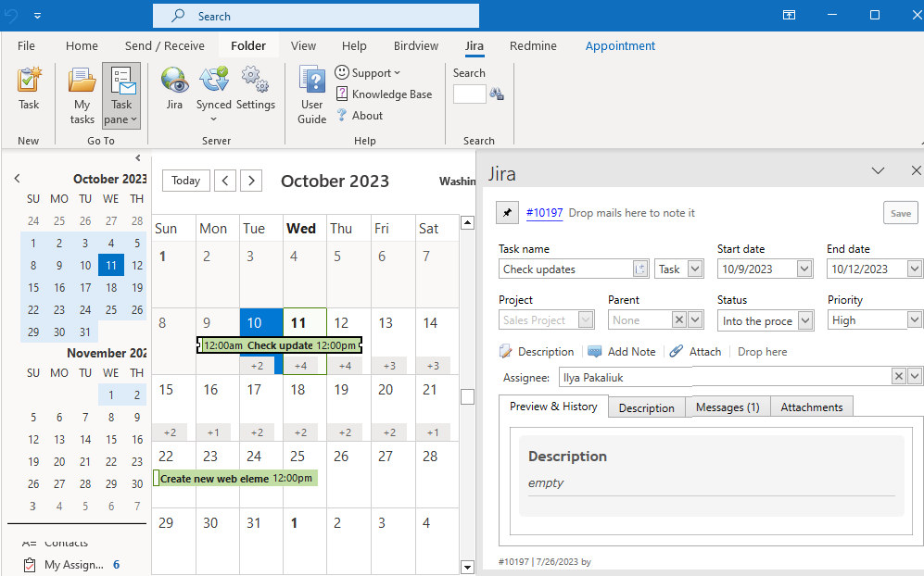Click the calendar scrollbar thumb
The height and width of the screenshot is (576, 924).
click(x=467, y=397)
